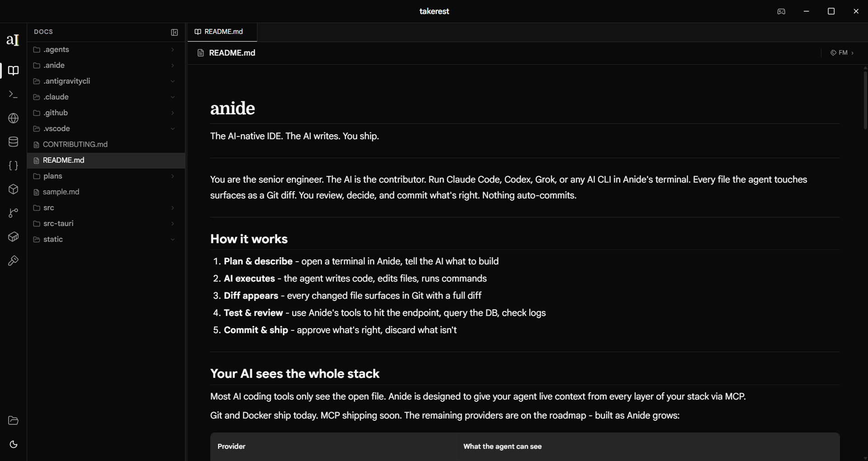The width and height of the screenshot is (868, 461).
Task: Maximize the takerest window
Action: [x=831, y=11]
